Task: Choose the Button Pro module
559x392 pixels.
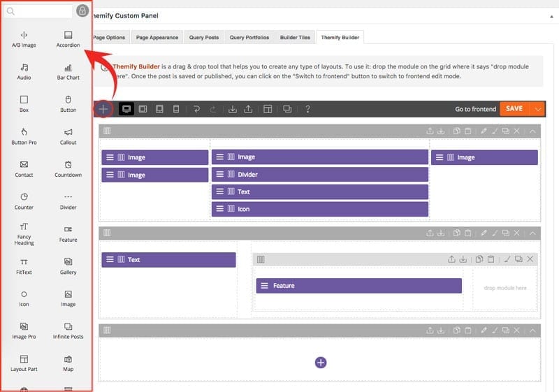Action: 24,136
